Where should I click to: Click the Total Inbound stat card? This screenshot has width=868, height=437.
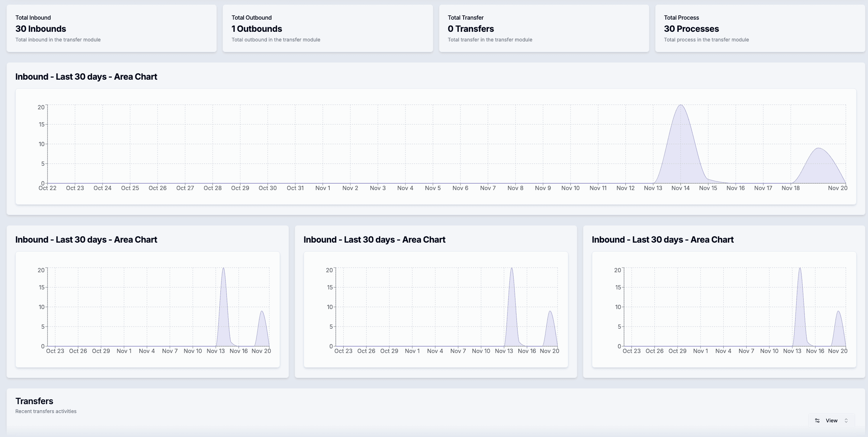[x=111, y=28]
